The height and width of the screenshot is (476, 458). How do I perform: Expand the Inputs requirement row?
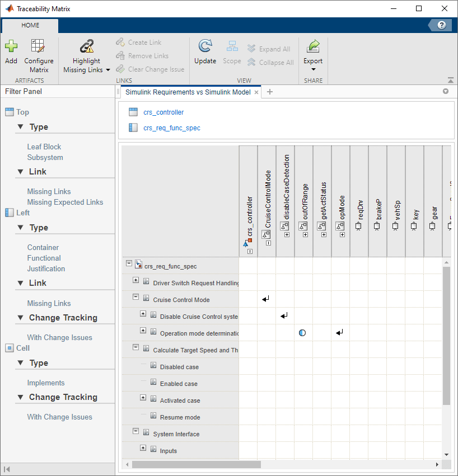[x=143, y=448]
